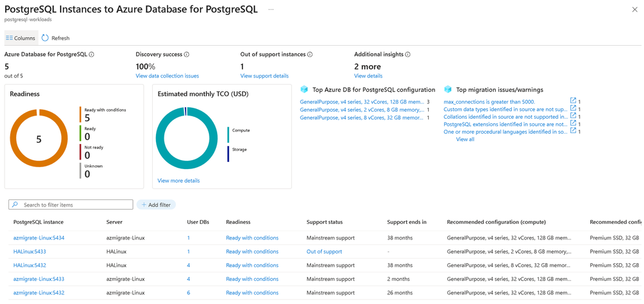Open user DBs count 6 for azmigrate-Linux:5432
The image size is (644, 304).
(188, 293)
